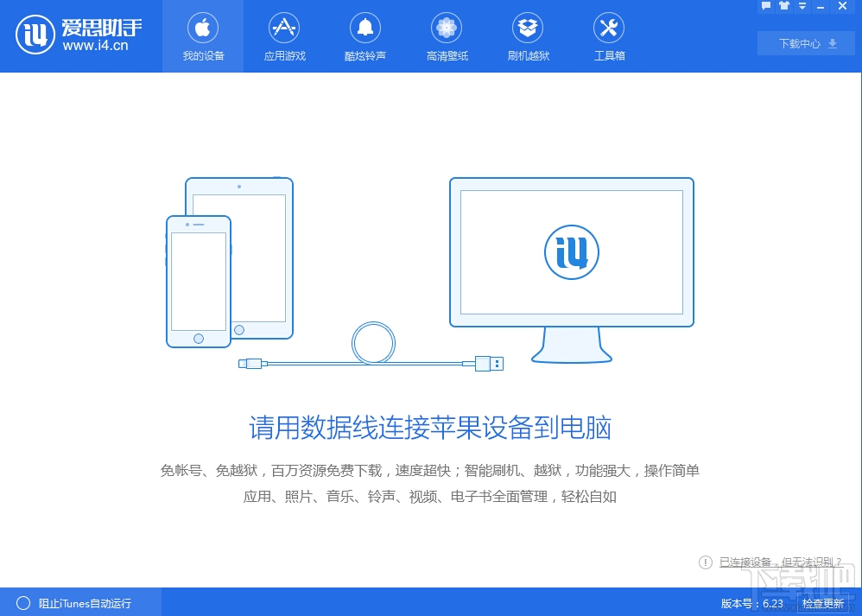The height and width of the screenshot is (616, 862).
Task: Close the 爱思助手 window
Action: pos(842,6)
